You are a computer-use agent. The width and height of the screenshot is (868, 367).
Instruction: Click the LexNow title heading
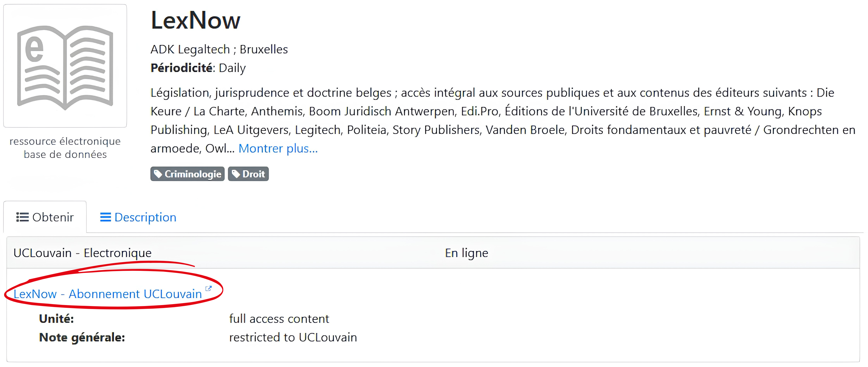tap(195, 20)
